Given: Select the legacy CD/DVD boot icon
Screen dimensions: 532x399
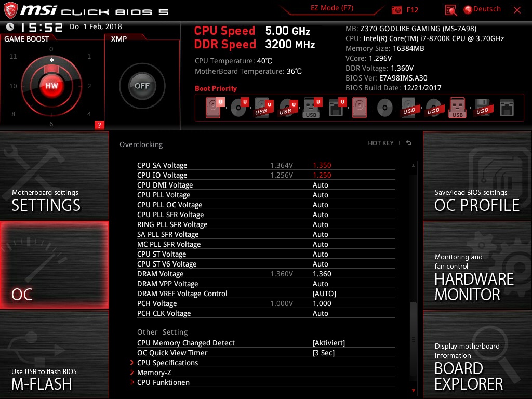Looking at the screenshot, I should click(385, 108).
